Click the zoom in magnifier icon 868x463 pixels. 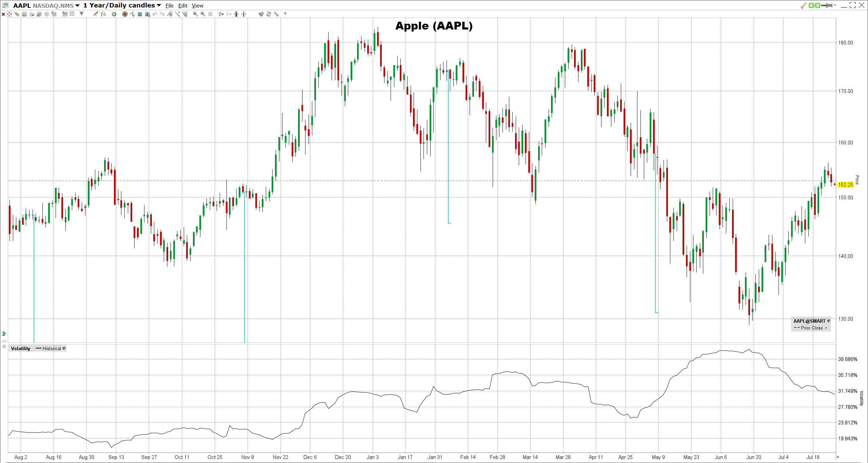(x=195, y=14)
